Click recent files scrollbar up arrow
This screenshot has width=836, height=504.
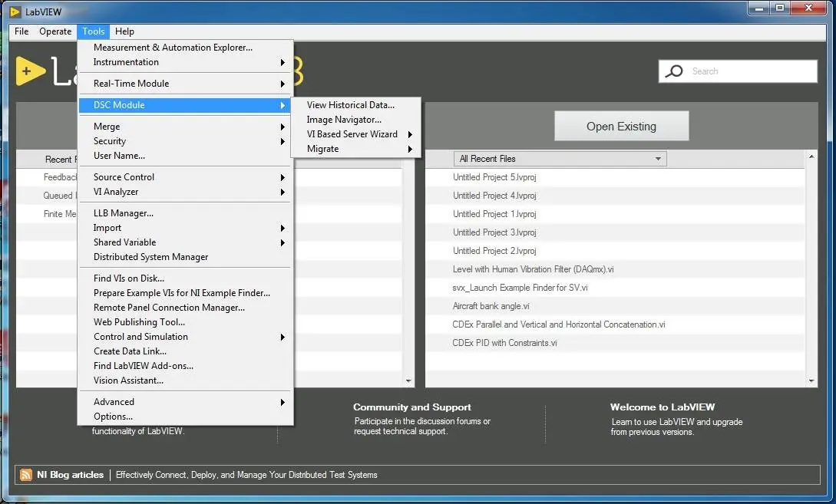pos(811,156)
